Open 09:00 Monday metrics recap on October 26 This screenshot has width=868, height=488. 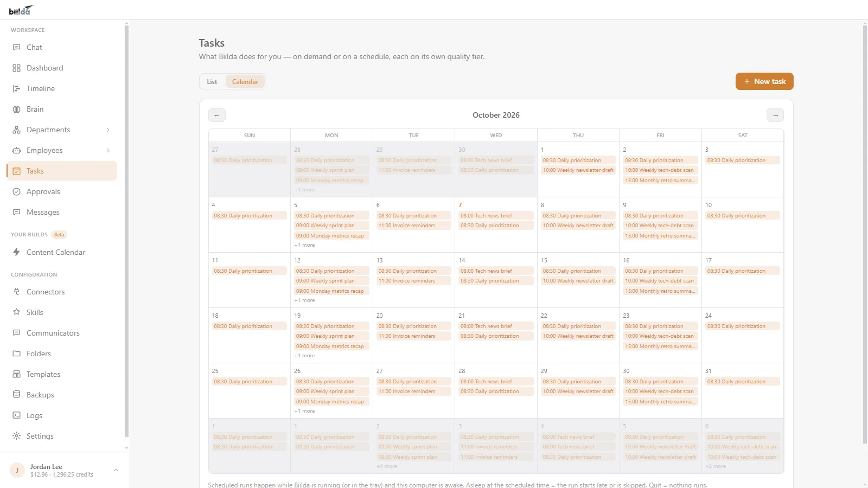(331, 402)
